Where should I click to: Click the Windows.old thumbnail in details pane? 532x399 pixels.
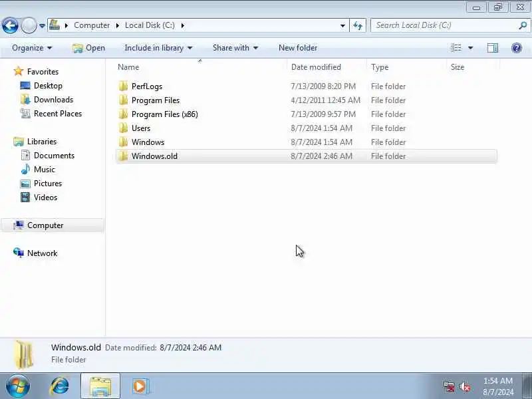point(24,355)
